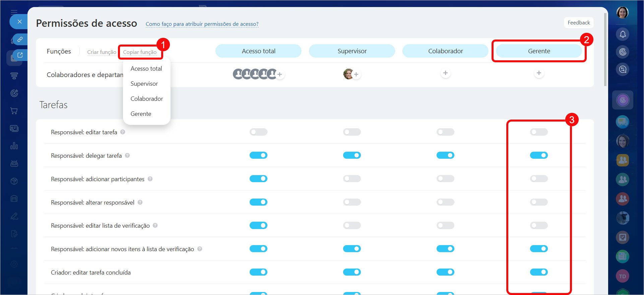Close the permissions panel with X button
The width and height of the screenshot is (644, 295).
point(19,22)
